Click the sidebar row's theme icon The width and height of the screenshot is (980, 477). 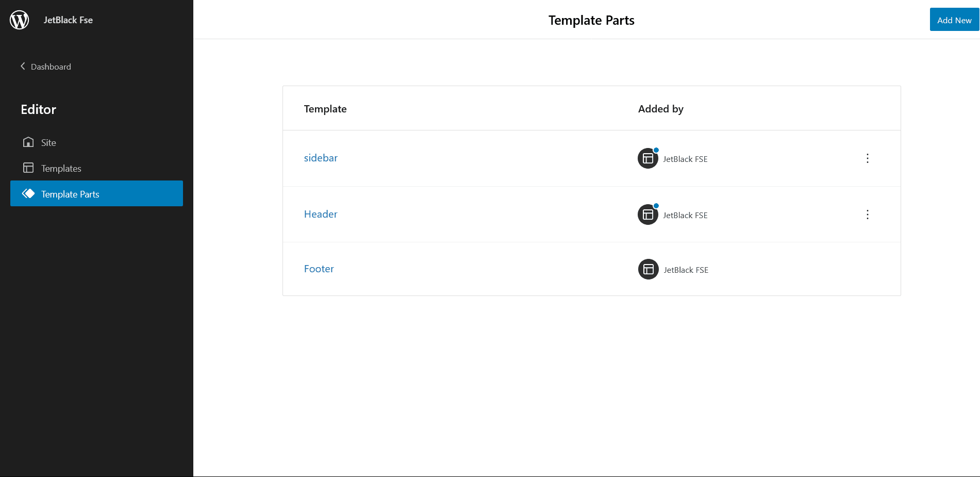point(648,158)
